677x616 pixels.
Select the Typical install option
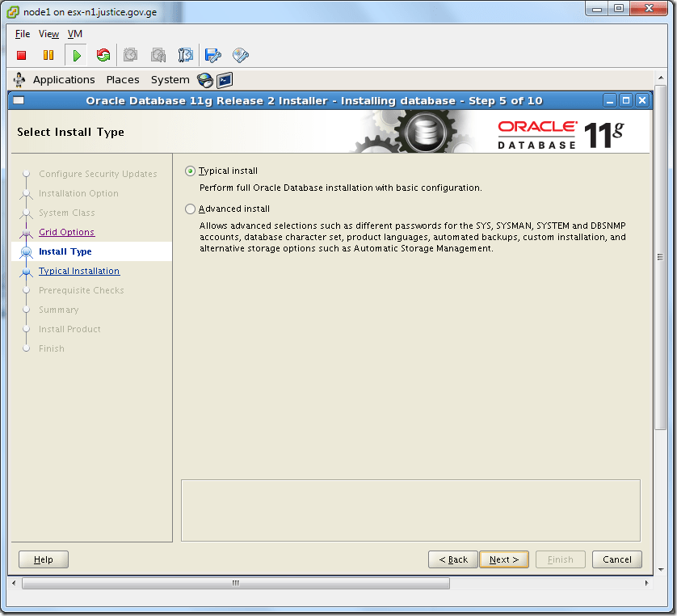click(x=189, y=171)
